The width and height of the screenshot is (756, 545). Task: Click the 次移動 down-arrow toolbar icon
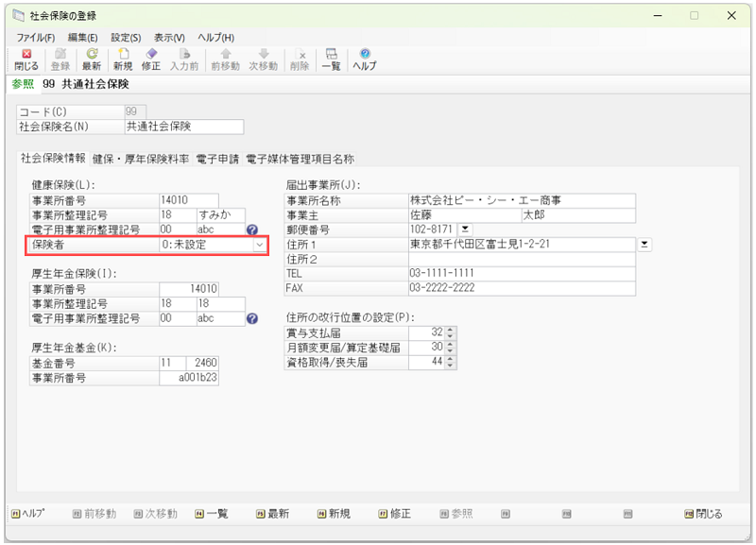tap(264, 60)
